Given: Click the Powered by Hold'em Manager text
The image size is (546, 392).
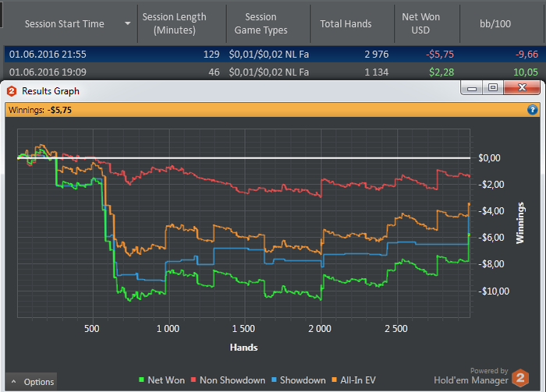Looking at the screenshot, I should point(471,376).
